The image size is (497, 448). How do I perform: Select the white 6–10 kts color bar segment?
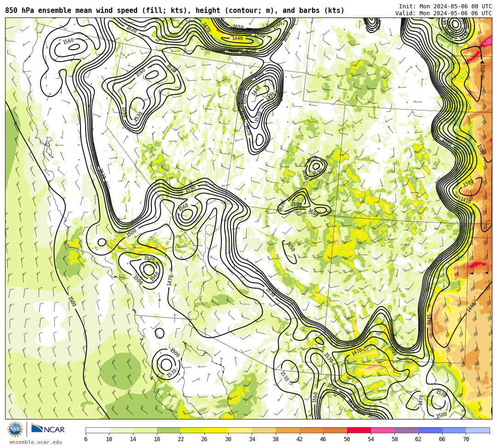click(97, 430)
